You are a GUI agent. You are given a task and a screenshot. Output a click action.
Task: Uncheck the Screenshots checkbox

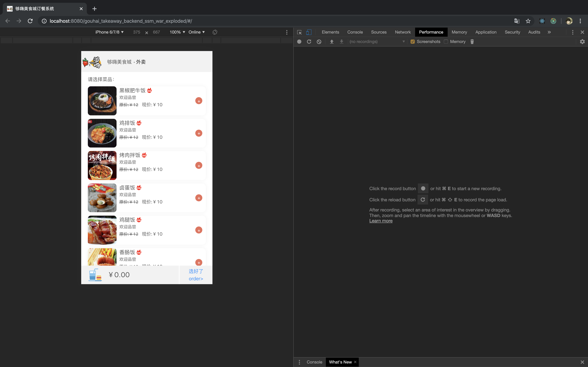412,42
